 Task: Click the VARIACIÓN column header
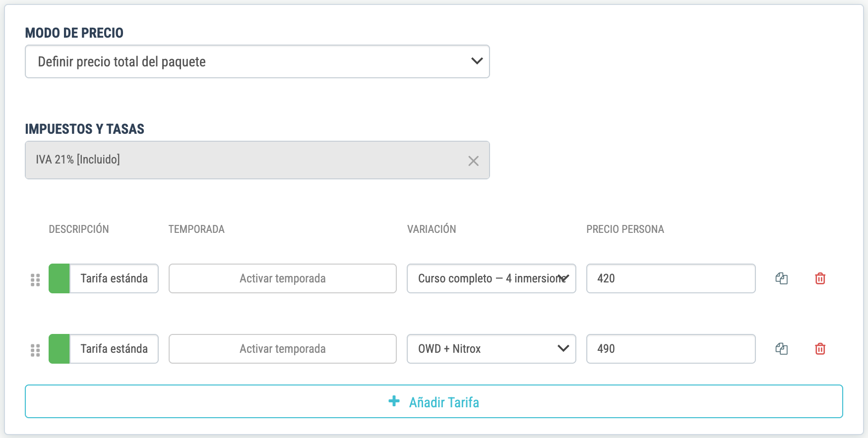click(432, 229)
